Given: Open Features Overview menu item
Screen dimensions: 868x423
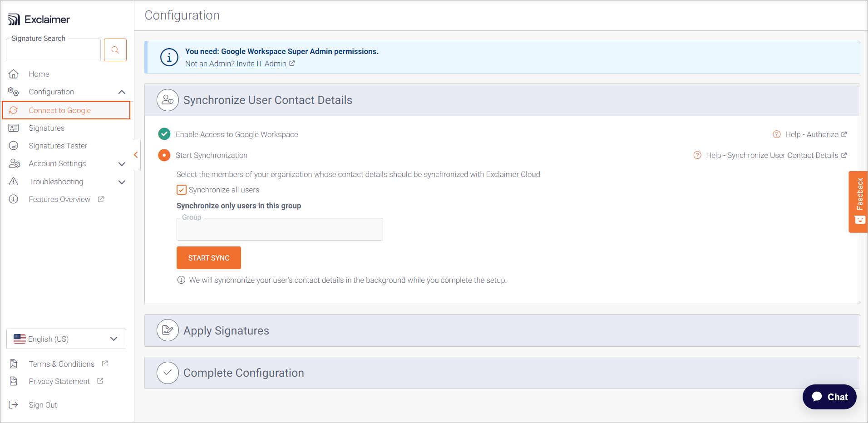Looking at the screenshot, I should (x=59, y=199).
